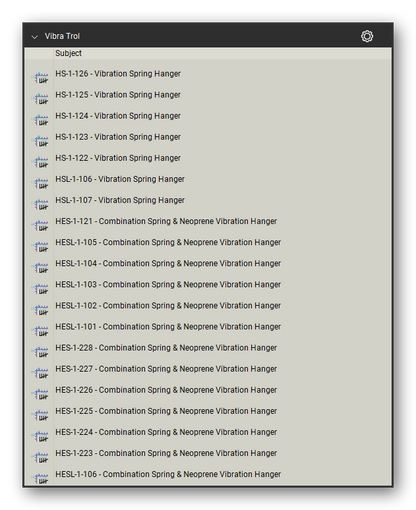Click the hanger icon beside HS-1-122

click(x=40, y=162)
